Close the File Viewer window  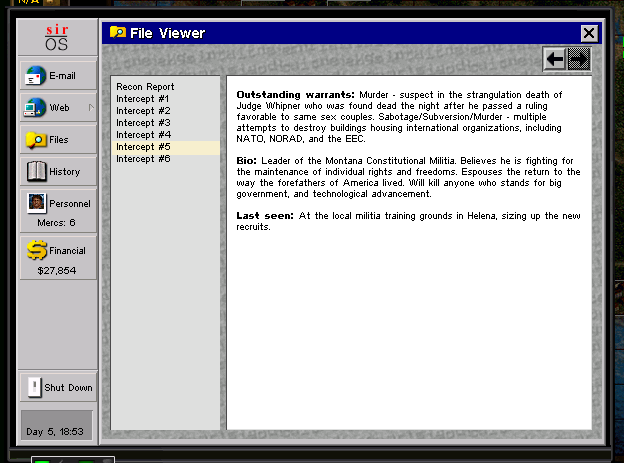coord(589,33)
